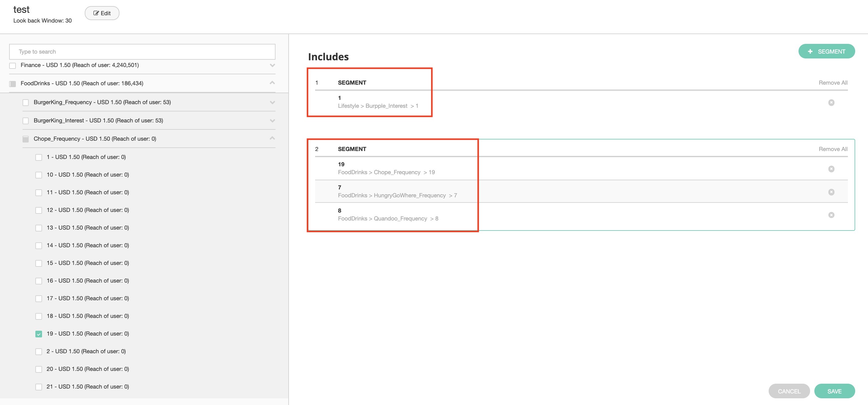
Task: Remove Burpple_Interest item with its x icon
Action: pyautogui.click(x=831, y=102)
